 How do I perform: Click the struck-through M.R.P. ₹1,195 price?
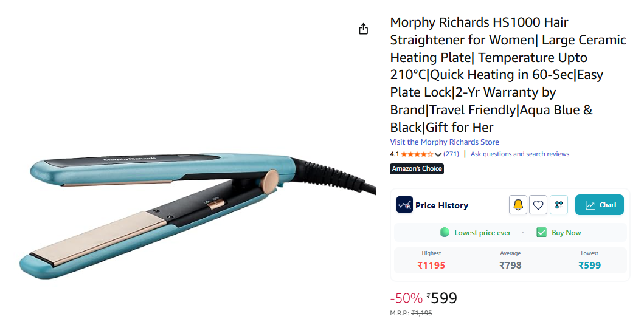coord(421,313)
